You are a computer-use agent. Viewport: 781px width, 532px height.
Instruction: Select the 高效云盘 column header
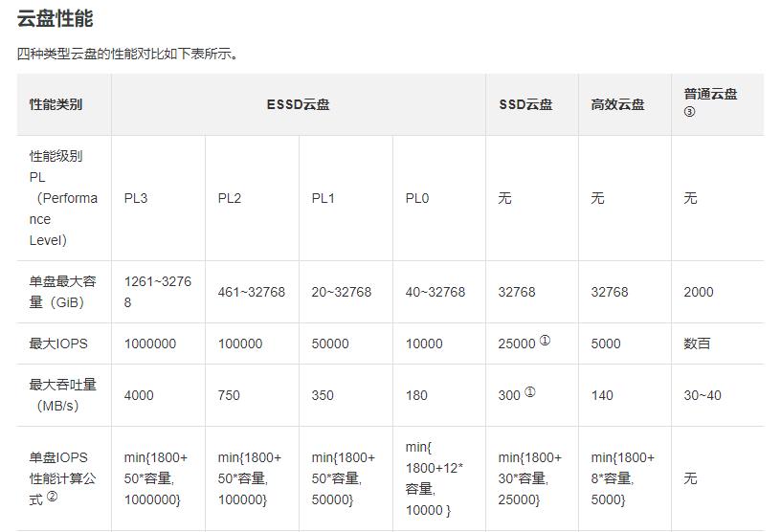617,104
